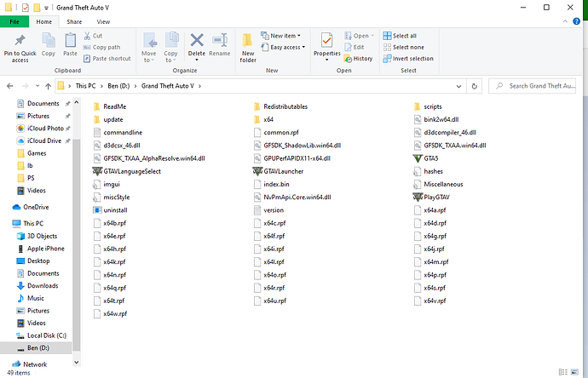Select the GTA5 application file
The height and width of the screenshot is (378, 588).
(x=426, y=158)
